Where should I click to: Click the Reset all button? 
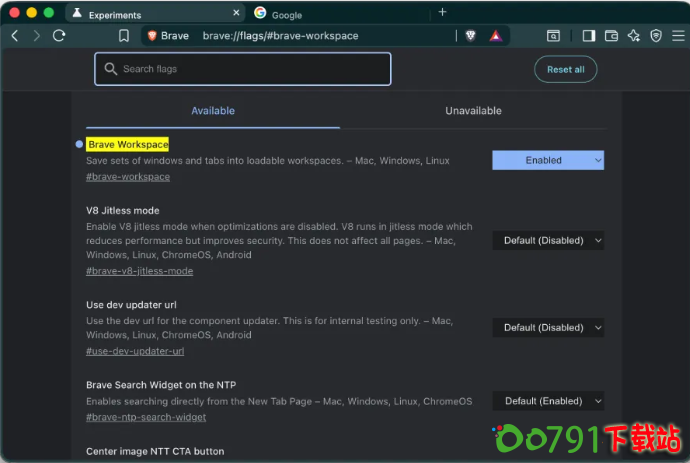pyautogui.click(x=565, y=70)
